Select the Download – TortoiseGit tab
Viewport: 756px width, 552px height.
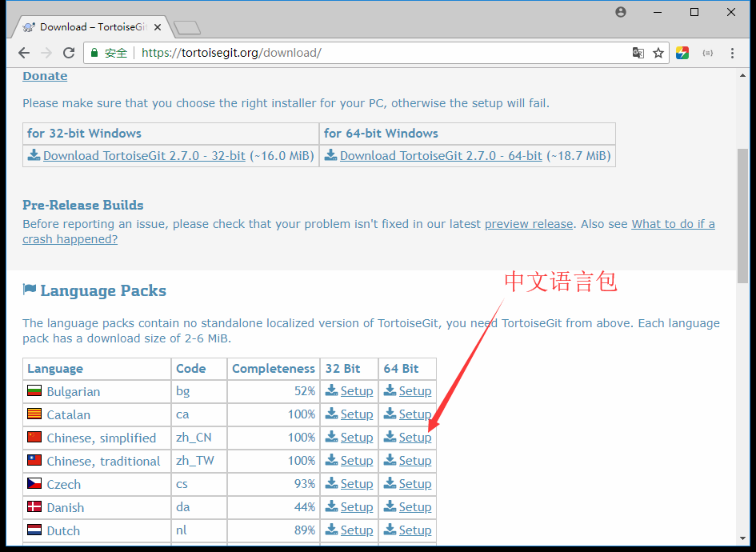(x=92, y=27)
